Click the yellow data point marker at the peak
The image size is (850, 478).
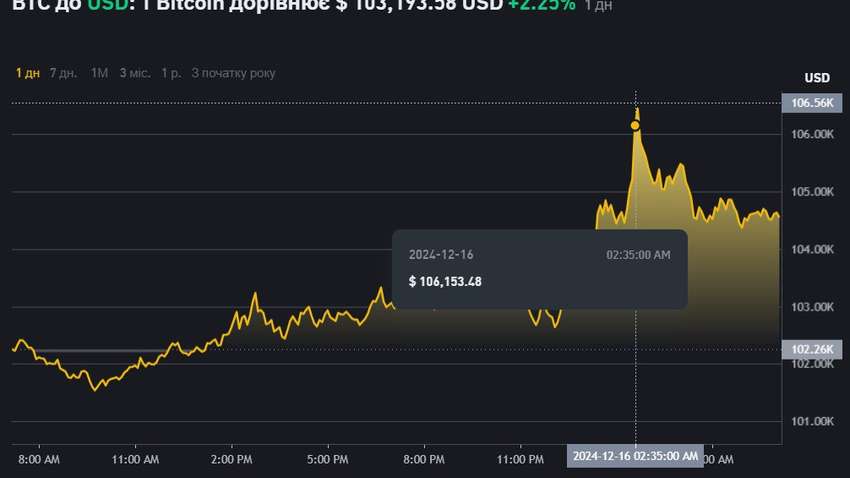coord(635,125)
